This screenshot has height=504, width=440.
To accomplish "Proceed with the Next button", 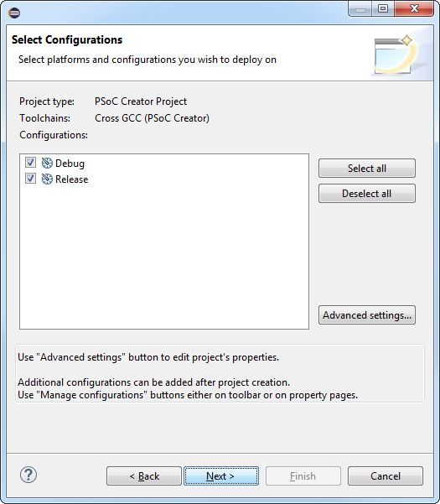I will point(221,476).
